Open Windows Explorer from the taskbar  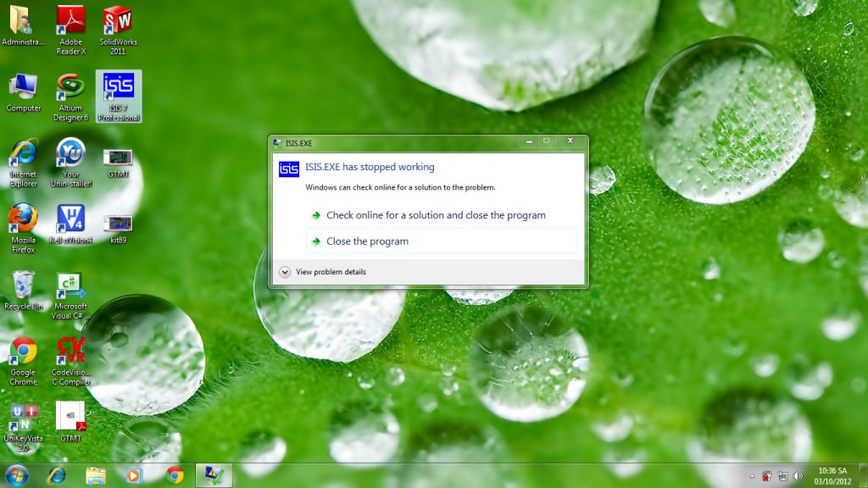[96, 476]
